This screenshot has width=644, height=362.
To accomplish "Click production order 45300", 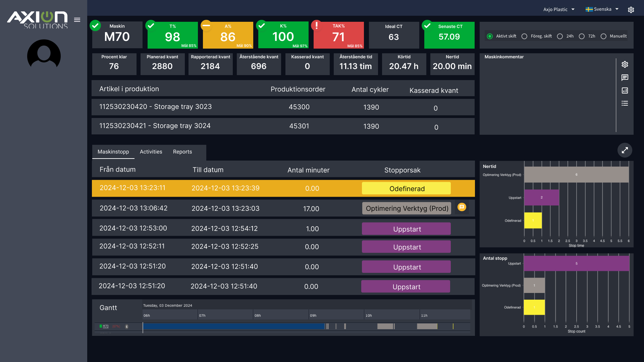I will click(x=299, y=107).
